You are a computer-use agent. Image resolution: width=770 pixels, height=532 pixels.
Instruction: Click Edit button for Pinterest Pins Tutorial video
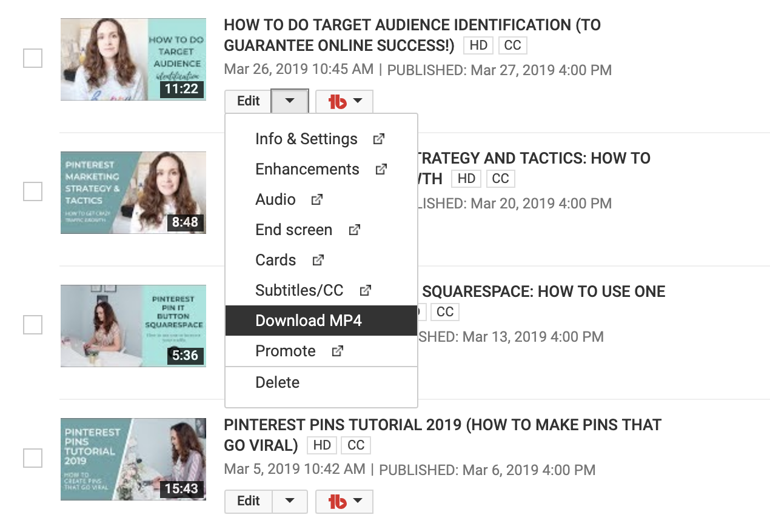click(x=248, y=501)
